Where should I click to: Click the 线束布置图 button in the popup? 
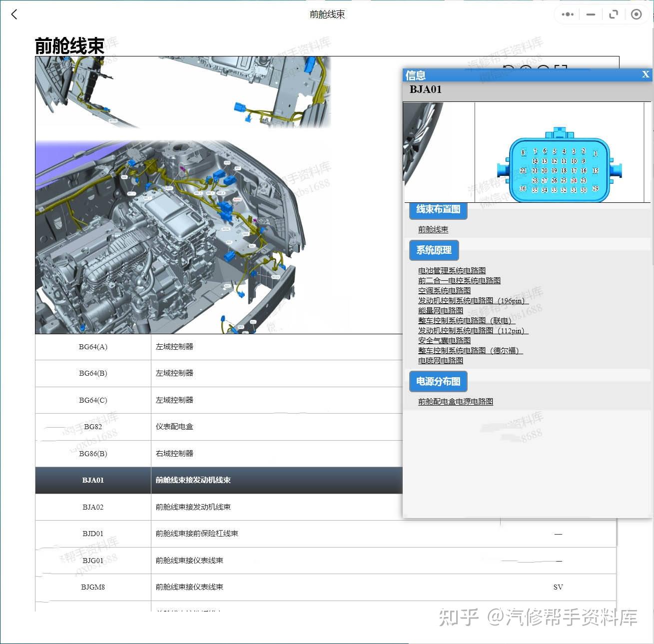(437, 210)
